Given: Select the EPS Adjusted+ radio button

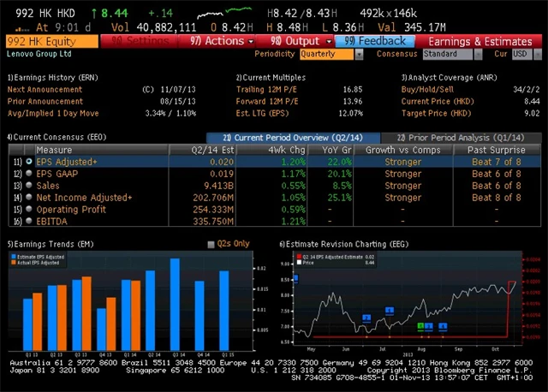Looking at the screenshot, I should click(29, 162).
